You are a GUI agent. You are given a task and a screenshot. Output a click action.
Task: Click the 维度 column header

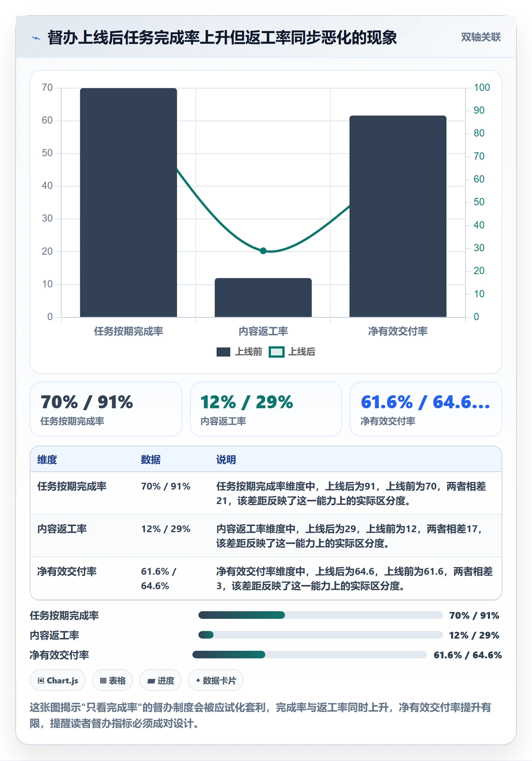47,460
